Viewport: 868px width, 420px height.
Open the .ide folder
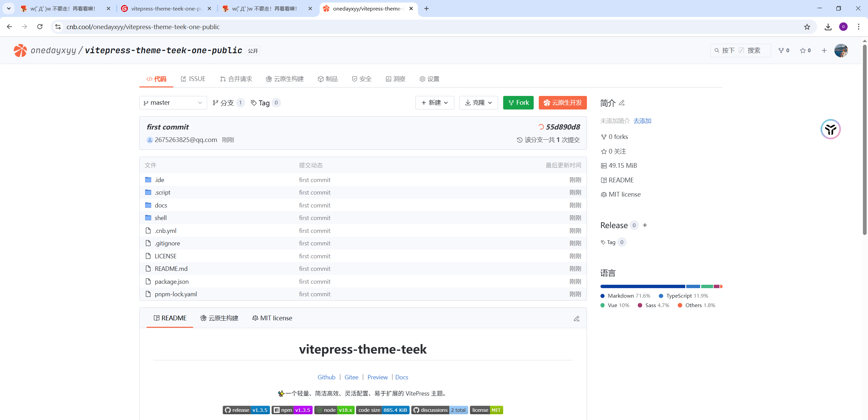click(x=159, y=180)
